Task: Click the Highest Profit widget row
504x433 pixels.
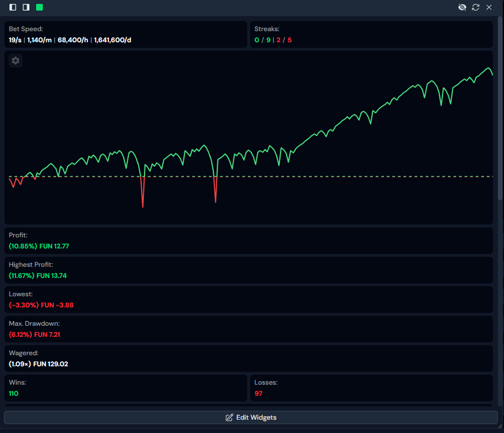Action: tap(248, 270)
